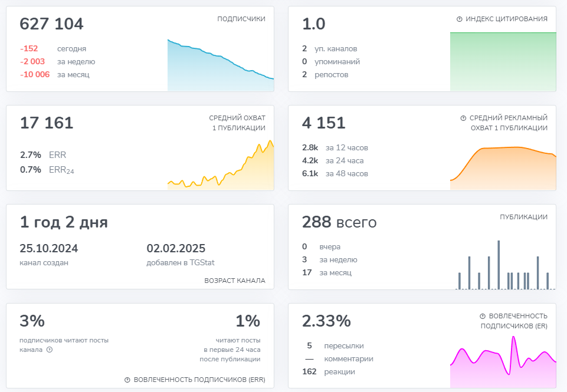This screenshot has height=392, width=567.
Task: Click the 627 104 subscriber count
Action: 51,24
